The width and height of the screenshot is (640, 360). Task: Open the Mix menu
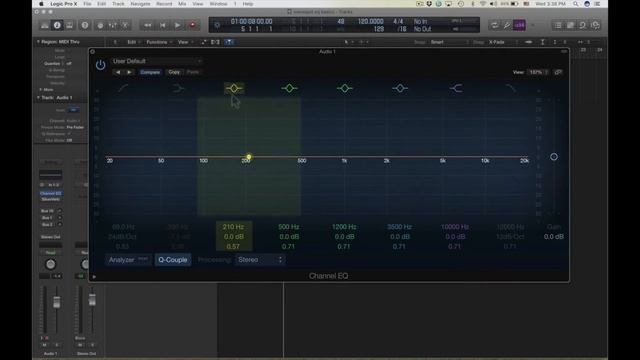click(x=182, y=4)
